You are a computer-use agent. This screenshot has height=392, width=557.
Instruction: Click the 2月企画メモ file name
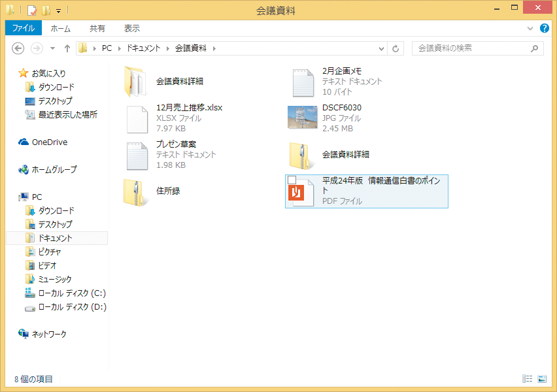[x=342, y=71]
